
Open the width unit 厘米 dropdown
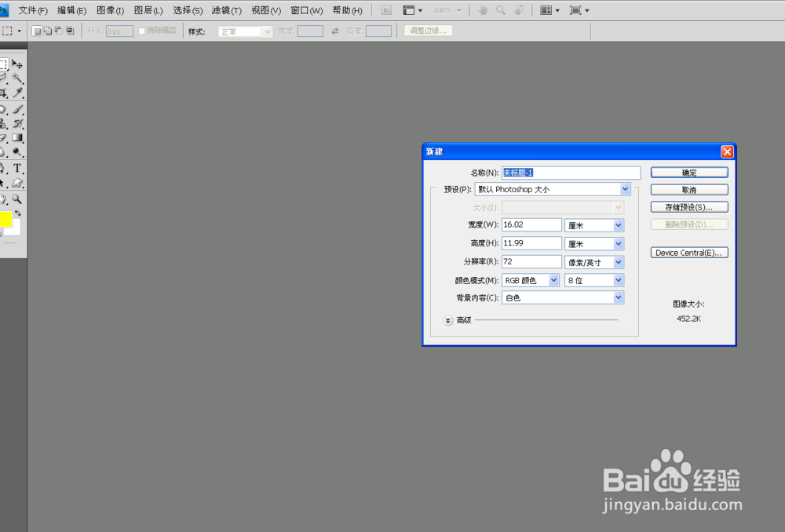coord(594,225)
